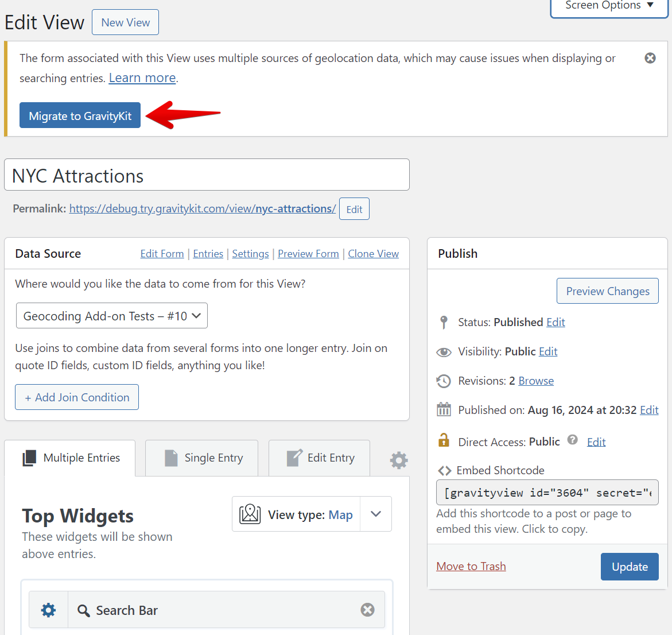672x635 pixels.
Task: Switch to the Multiple Entries tab
Action: (70, 458)
